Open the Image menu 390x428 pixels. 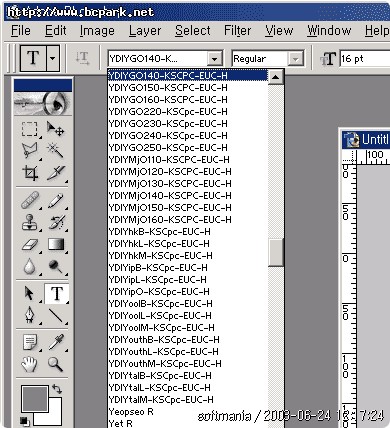97,31
